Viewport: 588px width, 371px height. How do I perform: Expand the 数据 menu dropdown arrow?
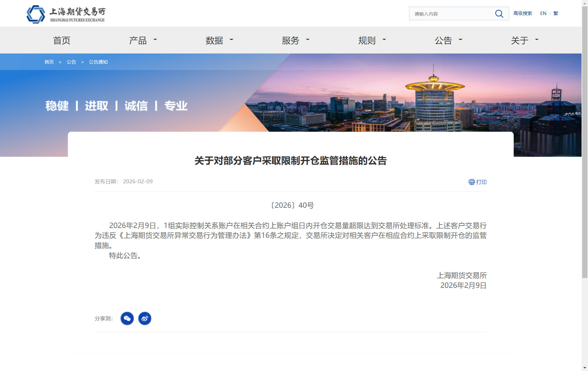click(x=231, y=40)
